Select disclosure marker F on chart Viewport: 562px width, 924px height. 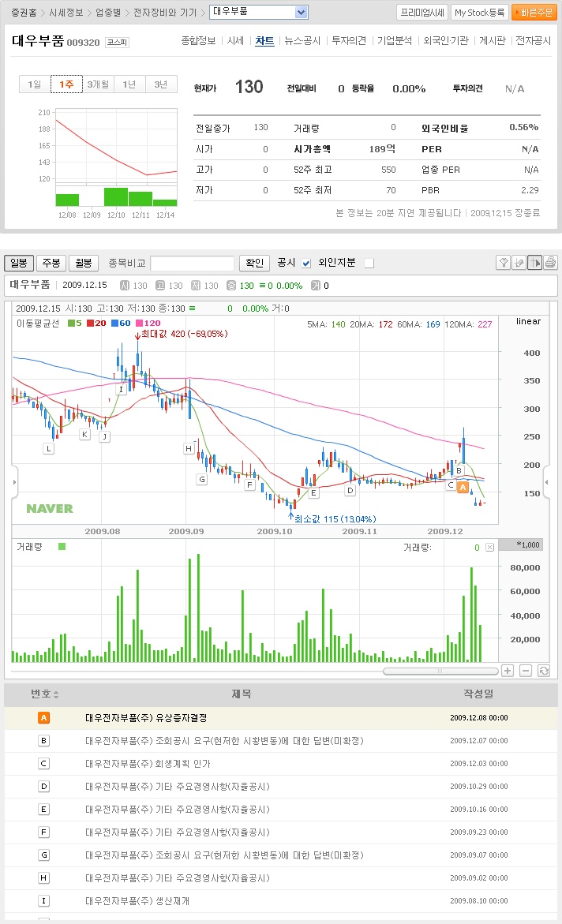click(249, 485)
